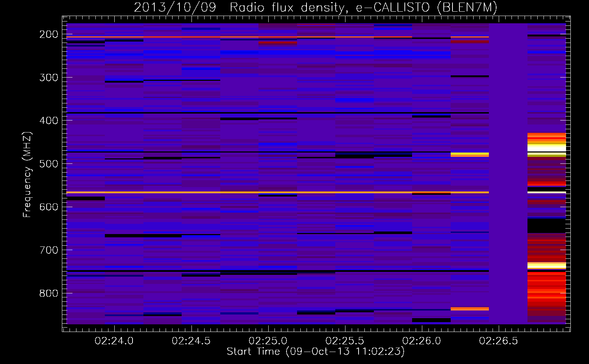This screenshot has height=364, width=589.
Task: Click the 02:25.0 time tick label
Action: 268,341
